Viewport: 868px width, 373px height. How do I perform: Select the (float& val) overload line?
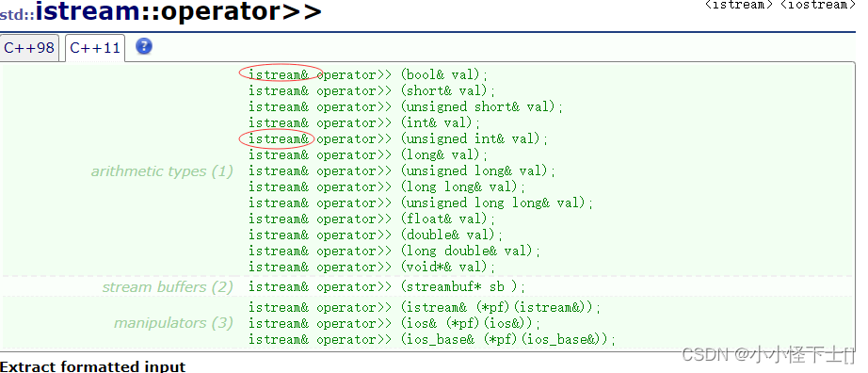[372, 219]
